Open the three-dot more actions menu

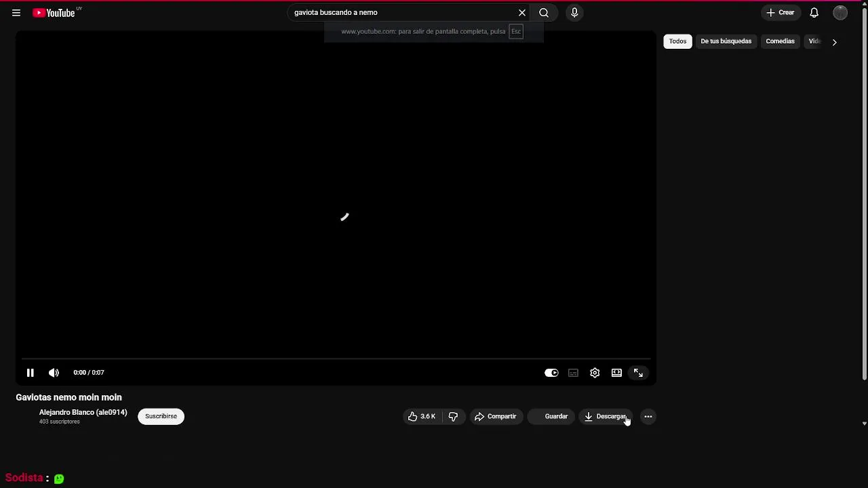pyautogui.click(x=648, y=416)
